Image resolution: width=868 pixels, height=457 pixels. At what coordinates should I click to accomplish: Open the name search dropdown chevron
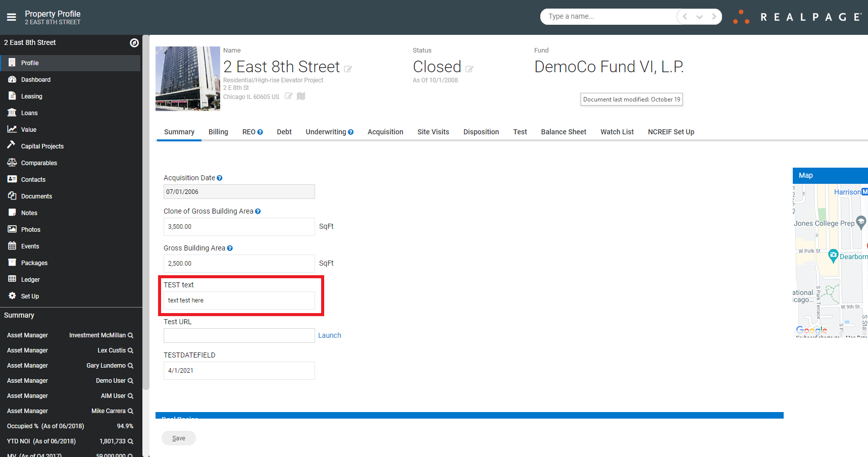click(699, 16)
